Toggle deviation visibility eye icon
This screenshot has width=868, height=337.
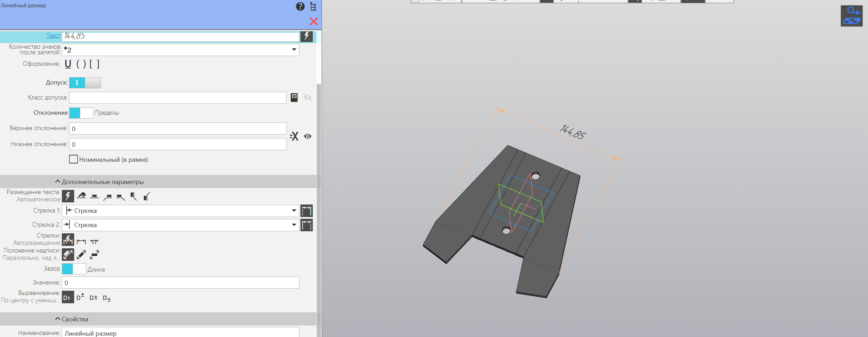[x=308, y=136]
